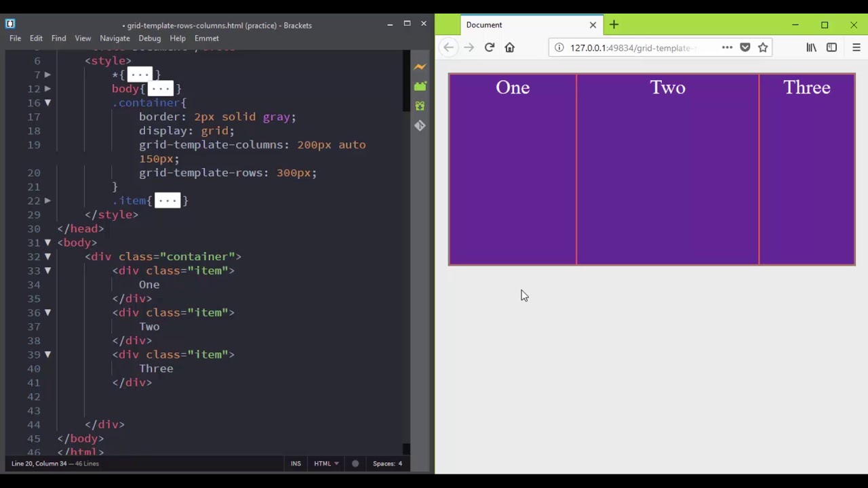Open page actions three-dots menu
Screen dimensions: 868x488
click(x=727, y=47)
